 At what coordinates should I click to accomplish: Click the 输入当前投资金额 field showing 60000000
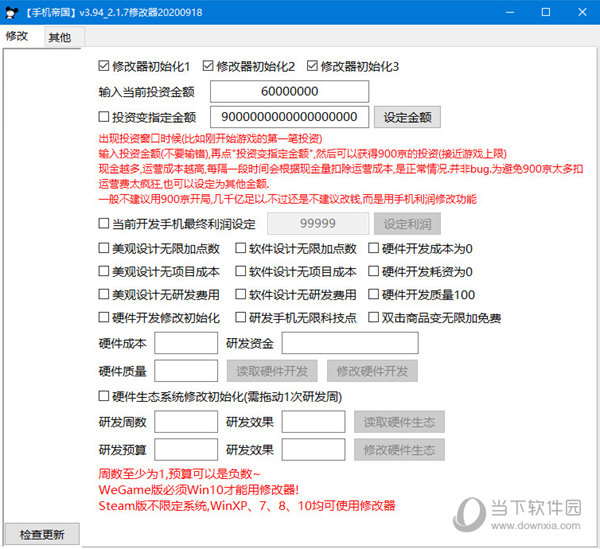pos(289,91)
